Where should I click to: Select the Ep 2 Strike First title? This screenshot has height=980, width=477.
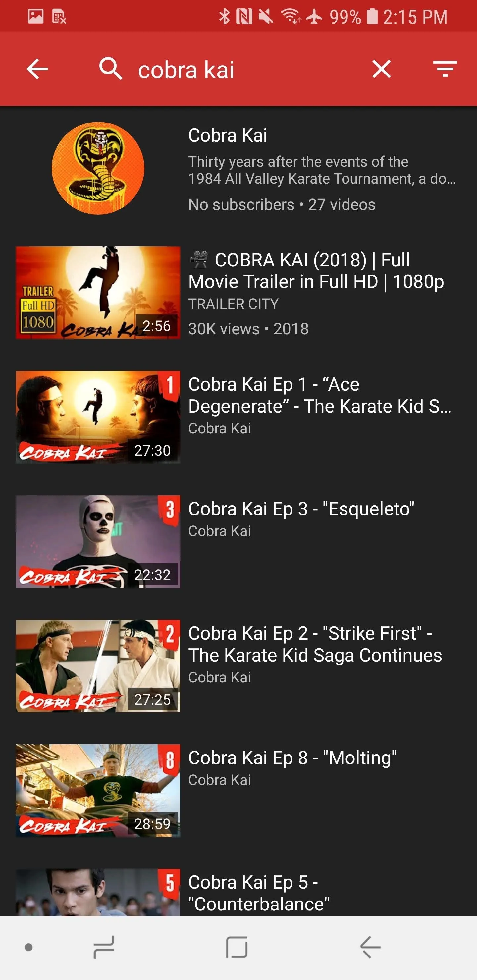click(315, 644)
